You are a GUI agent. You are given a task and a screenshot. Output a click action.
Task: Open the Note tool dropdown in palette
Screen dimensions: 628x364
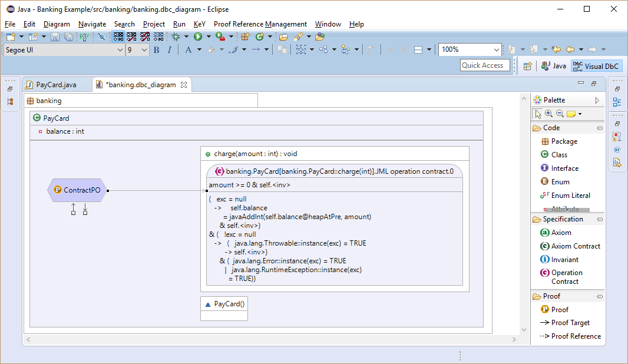[x=580, y=114]
